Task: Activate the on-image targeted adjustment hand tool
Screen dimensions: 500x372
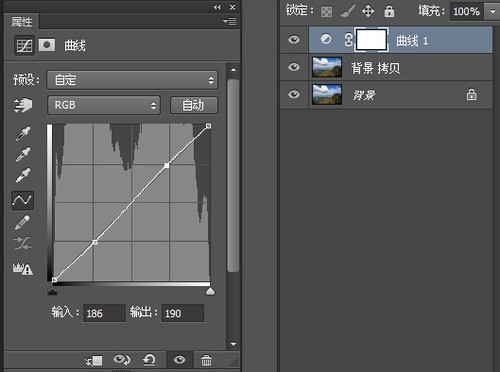Action: 23,105
